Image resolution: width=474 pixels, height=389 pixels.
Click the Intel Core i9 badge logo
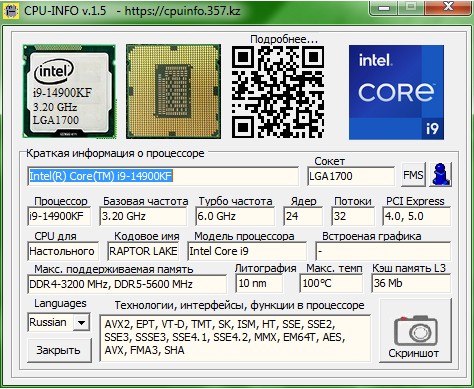point(396,92)
